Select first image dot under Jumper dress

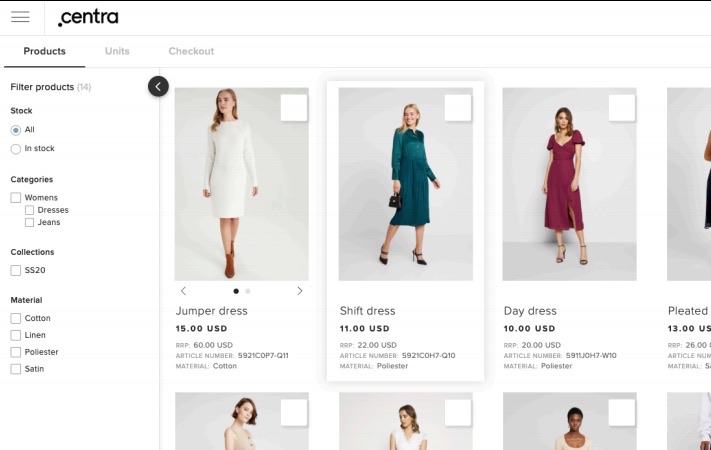click(236, 291)
